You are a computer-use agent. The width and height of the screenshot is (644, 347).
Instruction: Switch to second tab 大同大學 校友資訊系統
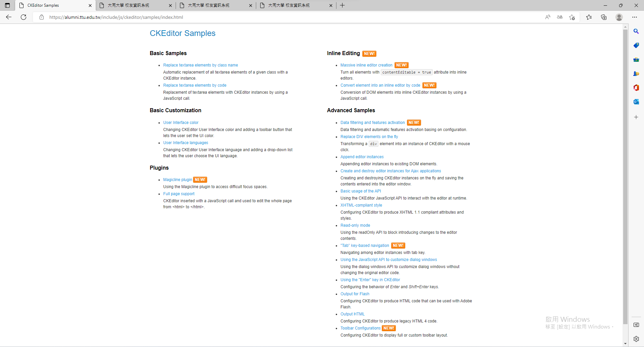pos(136,5)
